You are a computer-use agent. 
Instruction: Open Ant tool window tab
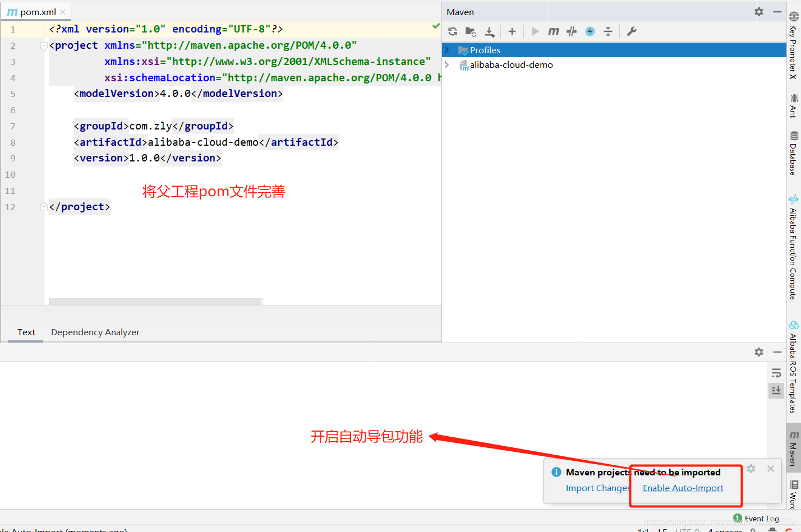793,105
